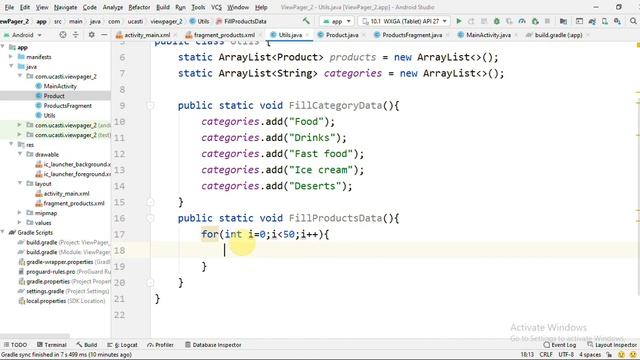Viewport: 640px width, 360px height.
Task: Open Search Everywhere magnifier icon
Action: click(x=633, y=21)
